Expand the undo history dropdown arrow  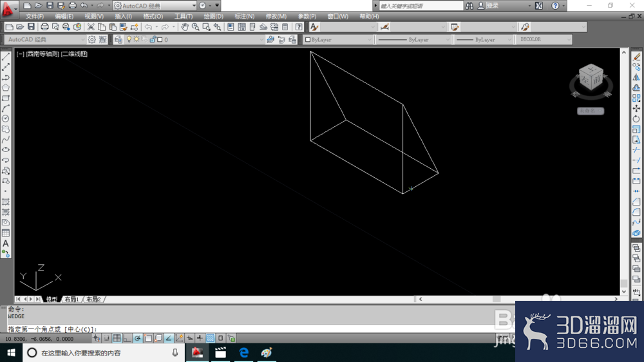pyautogui.click(x=92, y=6)
